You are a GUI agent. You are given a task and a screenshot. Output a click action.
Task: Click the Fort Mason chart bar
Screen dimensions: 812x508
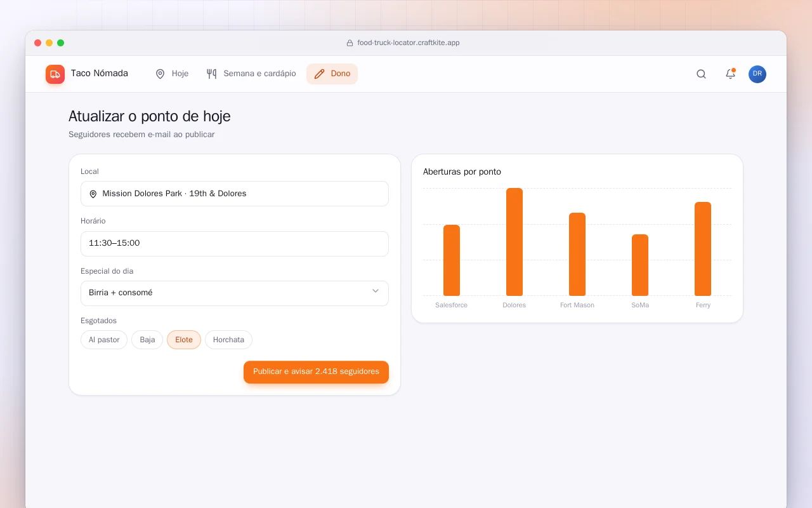click(x=577, y=254)
